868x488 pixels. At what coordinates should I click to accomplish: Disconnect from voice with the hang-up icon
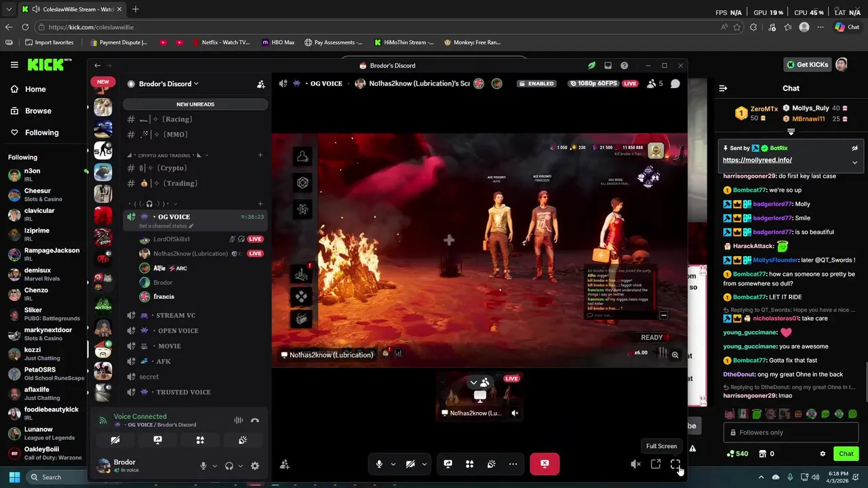255,421
